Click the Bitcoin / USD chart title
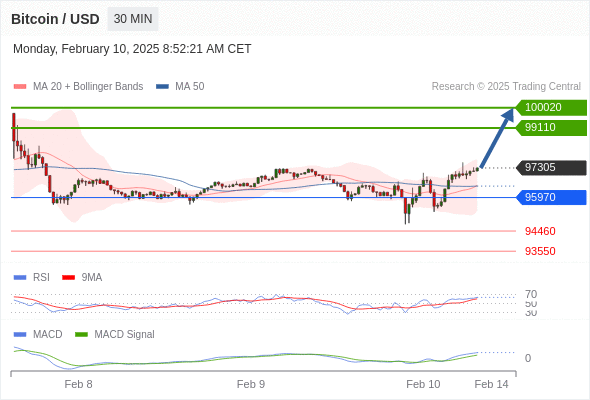This screenshot has height=400, width=590. [x=55, y=19]
